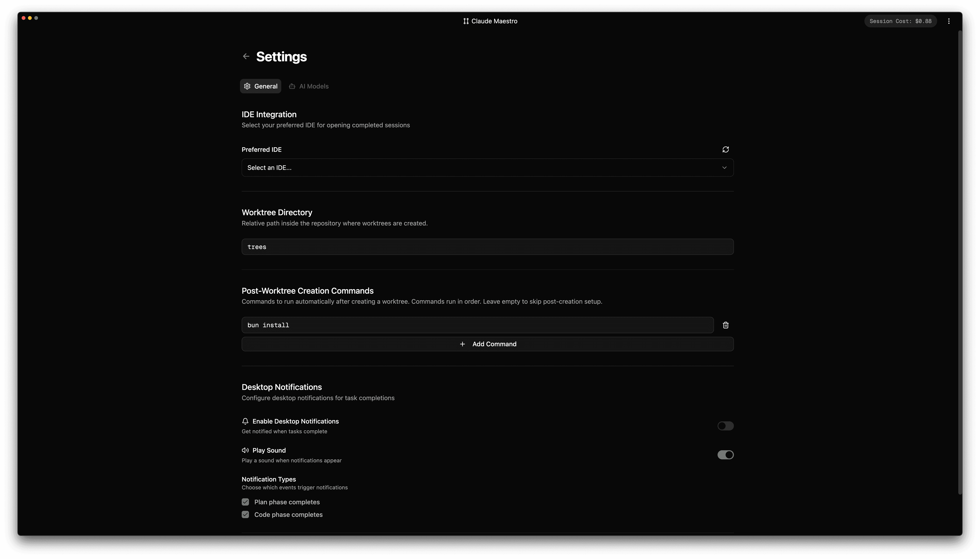Click the Session Cost badge
The image size is (980, 559).
900,21
